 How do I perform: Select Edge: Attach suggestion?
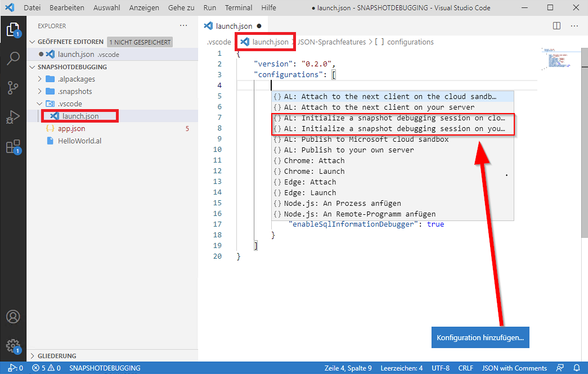coord(393,182)
